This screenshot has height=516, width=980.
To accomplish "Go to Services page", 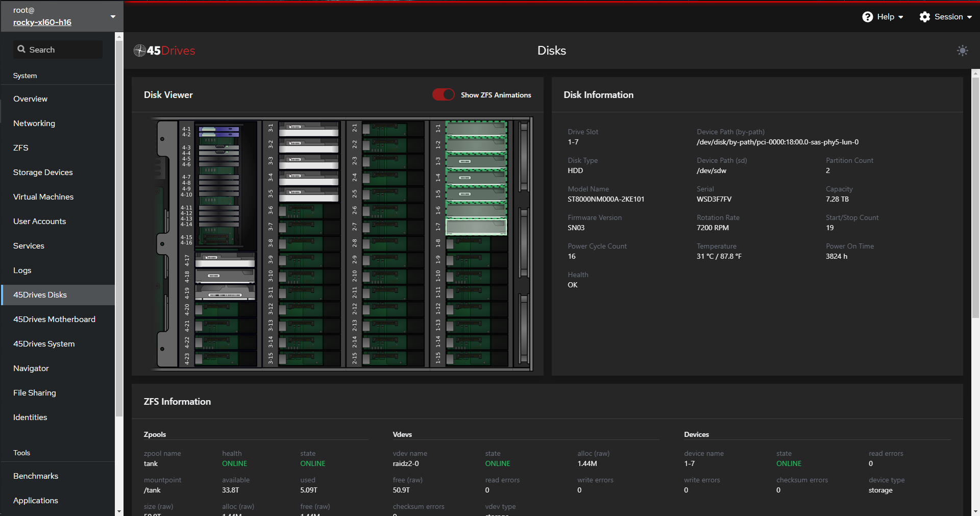I will pos(58,246).
